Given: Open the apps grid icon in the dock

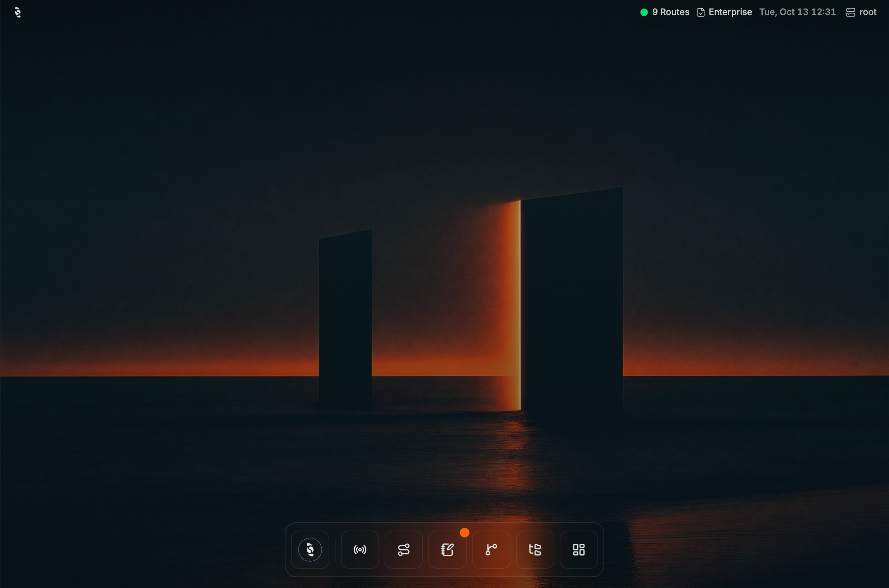Looking at the screenshot, I should click(579, 550).
